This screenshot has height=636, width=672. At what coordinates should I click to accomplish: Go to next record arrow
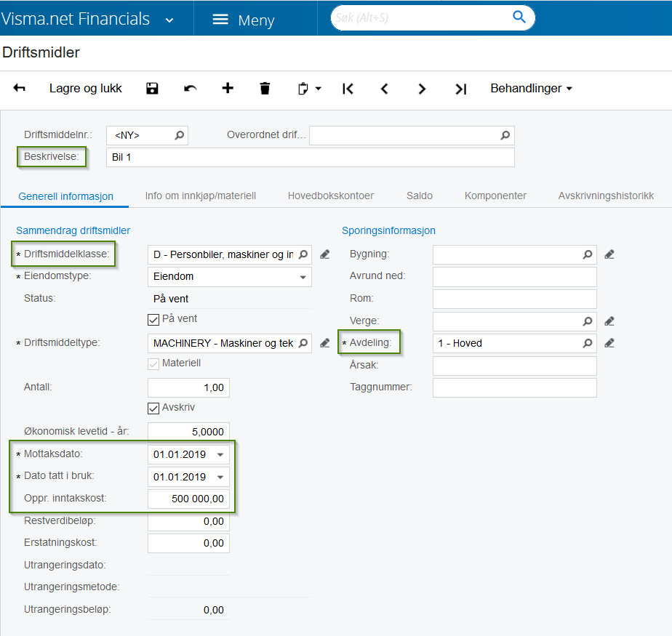[x=422, y=89]
